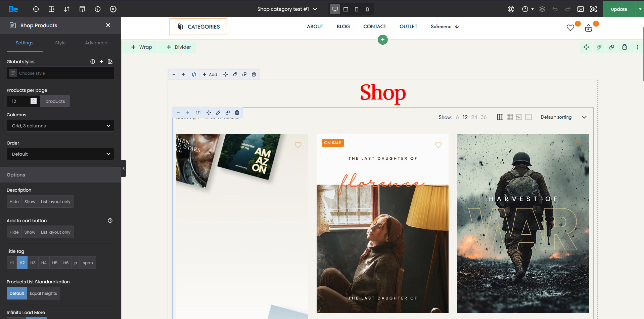
Task: Open the ABOUT menu item
Action: (315, 27)
